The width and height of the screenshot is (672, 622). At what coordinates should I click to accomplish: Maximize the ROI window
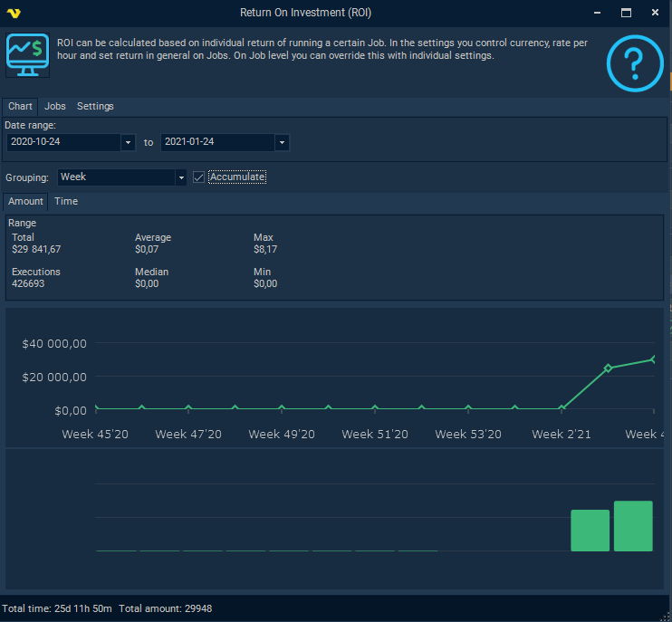pos(626,13)
